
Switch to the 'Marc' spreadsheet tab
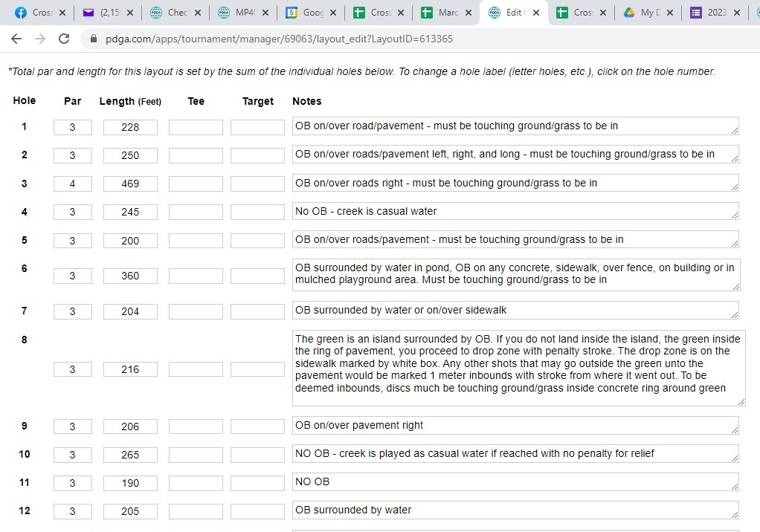[447, 13]
